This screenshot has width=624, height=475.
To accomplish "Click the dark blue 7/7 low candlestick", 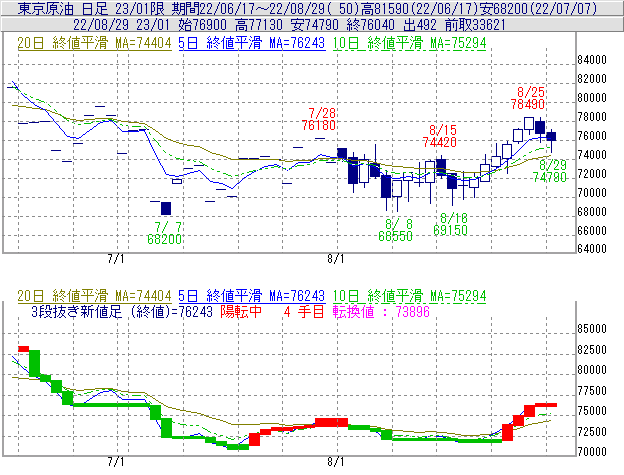I will tap(166, 208).
